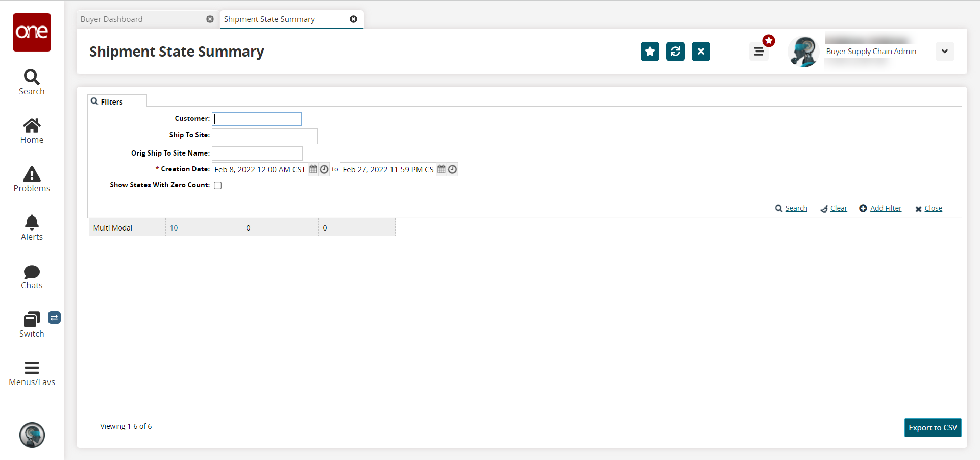The image size is (980, 460).
Task: Open Multi Modal count link 10
Action: [x=174, y=228]
